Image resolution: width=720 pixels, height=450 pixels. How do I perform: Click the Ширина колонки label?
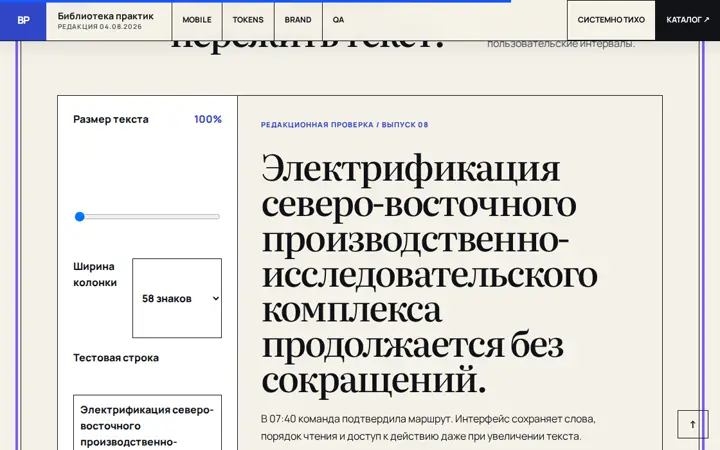click(x=95, y=275)
